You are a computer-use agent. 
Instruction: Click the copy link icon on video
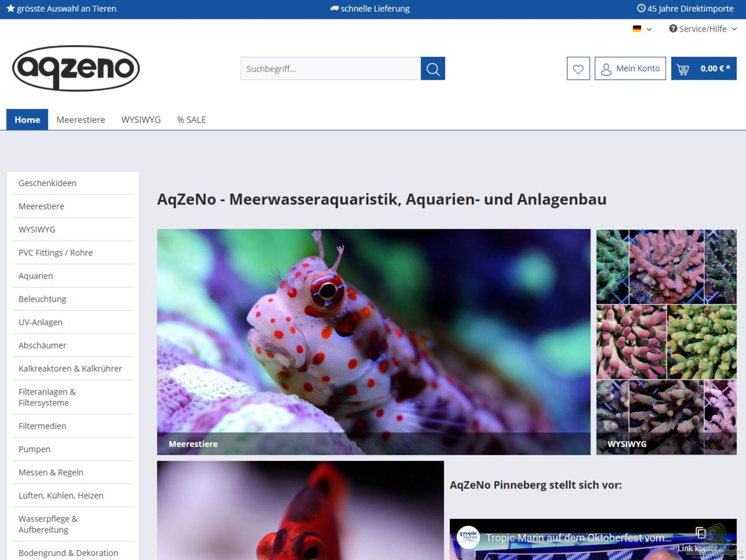700,533
